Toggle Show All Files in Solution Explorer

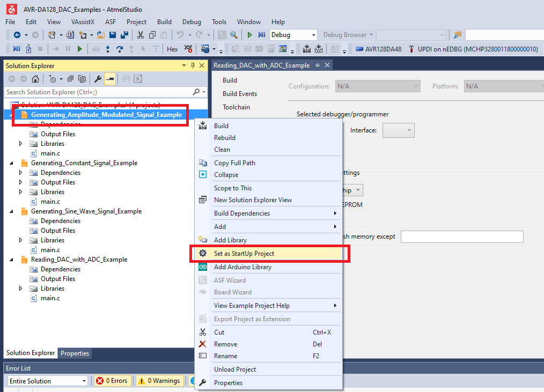pyautogui.click(x=82, y=79)
